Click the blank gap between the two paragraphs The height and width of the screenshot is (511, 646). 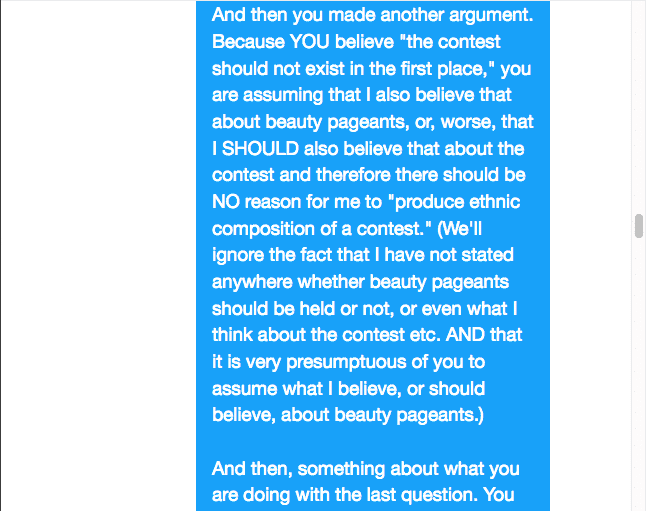(373, 442)
